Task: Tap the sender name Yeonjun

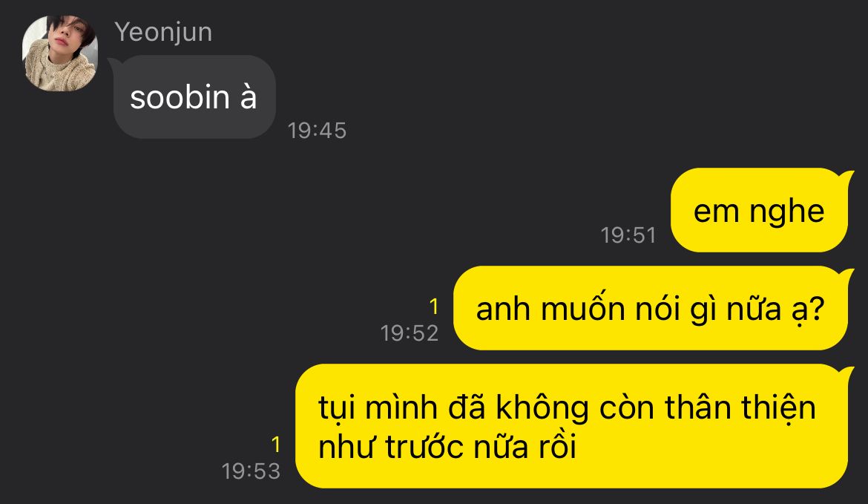Action: 163,32
